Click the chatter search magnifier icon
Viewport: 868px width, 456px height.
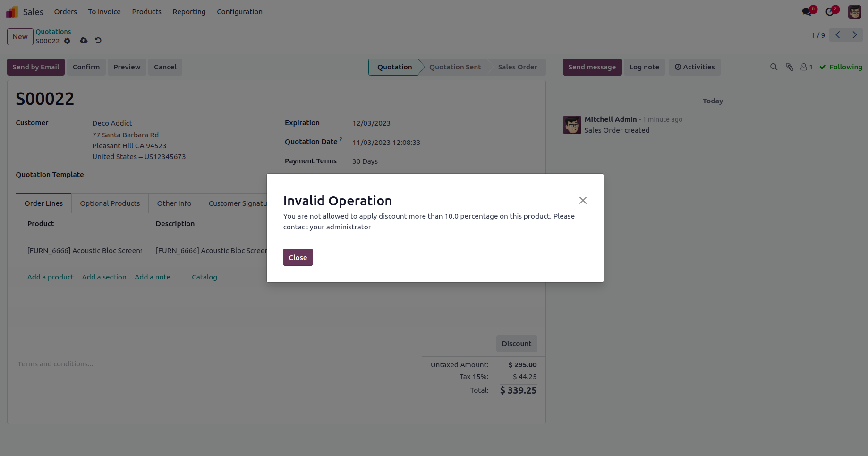coord(774,67)
